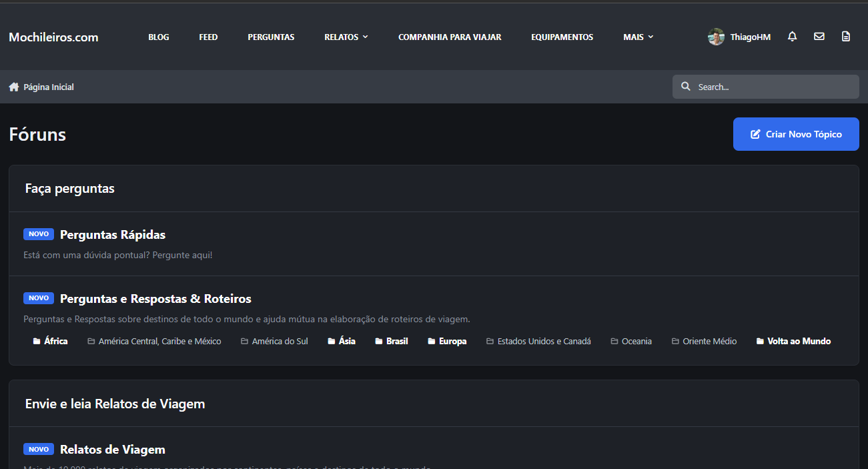The height and width of the screenshot is (469, 868).
Task: Click inside the Search input field
Action: click(774, 87)
